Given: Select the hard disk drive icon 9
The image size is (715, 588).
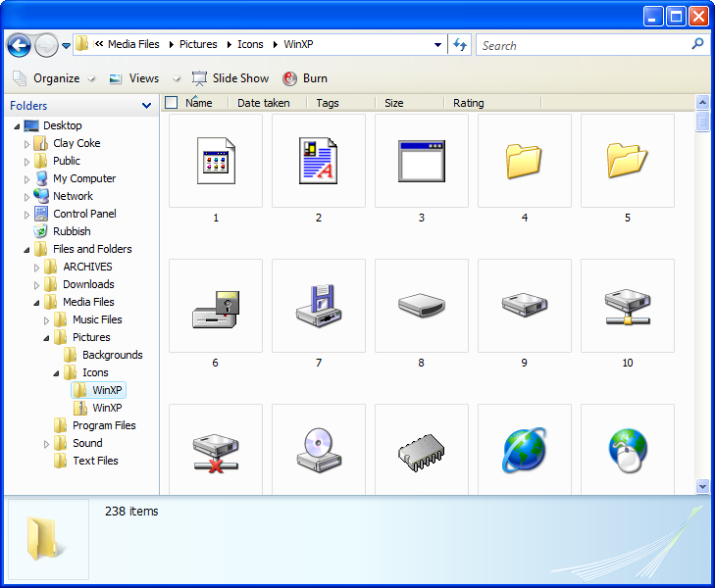Looking at the screenshot, I should tap(525, 306).
